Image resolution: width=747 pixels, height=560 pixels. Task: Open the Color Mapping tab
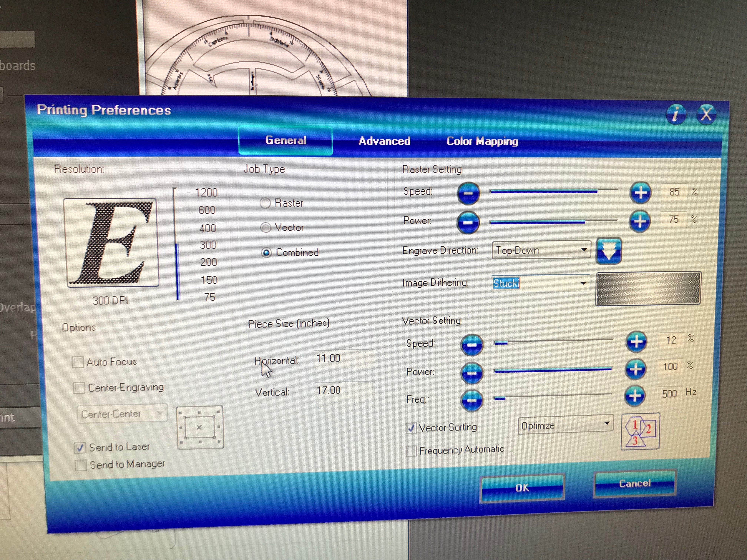tap(482, 141)
